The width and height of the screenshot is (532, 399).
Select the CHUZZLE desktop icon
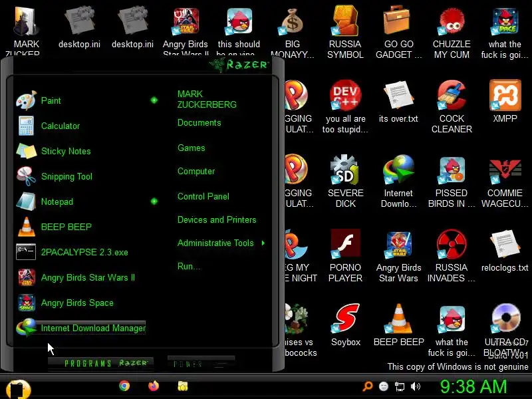(x=452, y=33)
